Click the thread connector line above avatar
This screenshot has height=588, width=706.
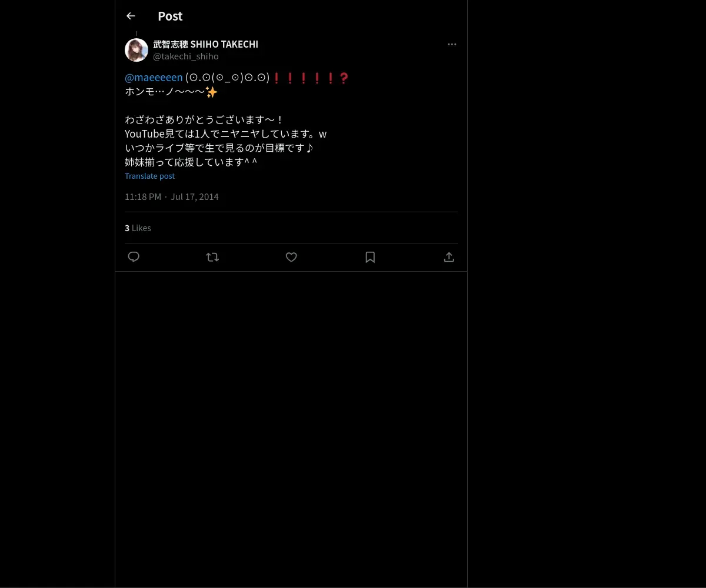click(x=136, y=34)
